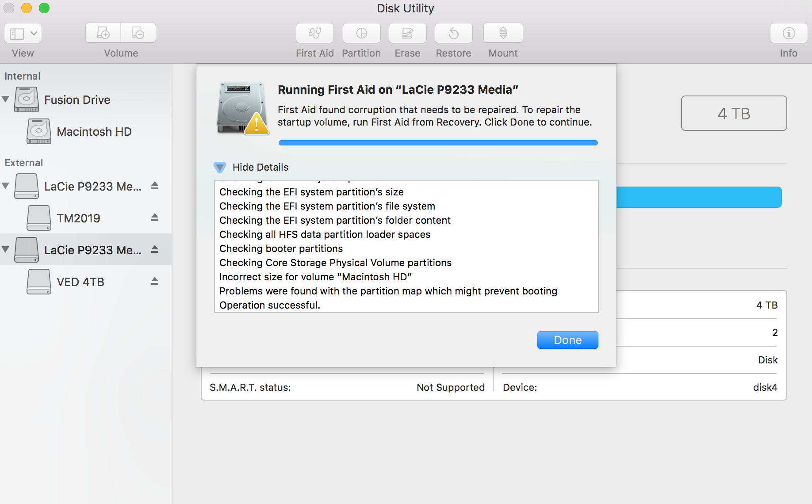Click the "Checking booter partitions" log line
812x504 pixels.
[x=281, y=248]
